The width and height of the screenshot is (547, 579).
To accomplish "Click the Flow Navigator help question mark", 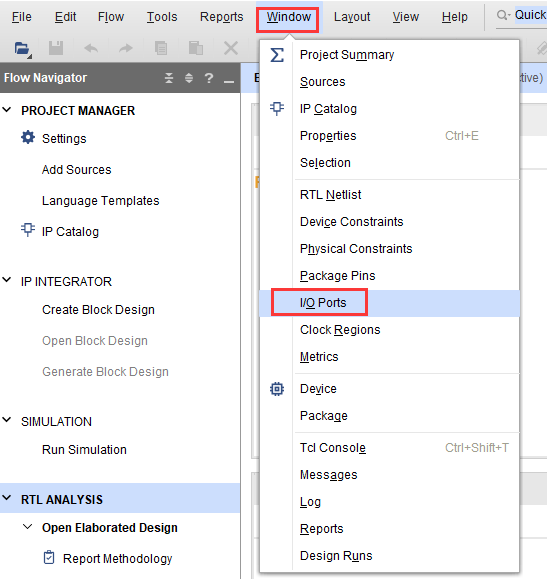I will 209,78.
